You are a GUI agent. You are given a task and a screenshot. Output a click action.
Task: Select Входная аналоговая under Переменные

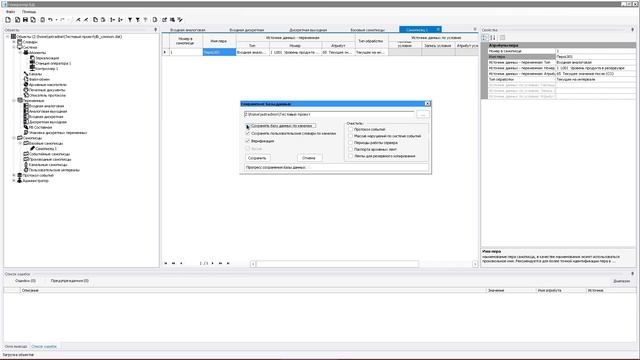[46, 106]
